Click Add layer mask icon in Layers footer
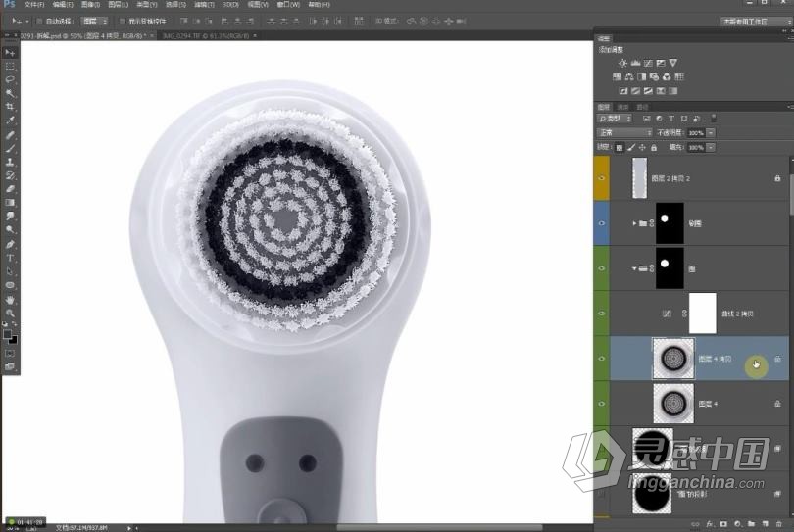The width and height of the screenshot is (794, 532). 723,524
